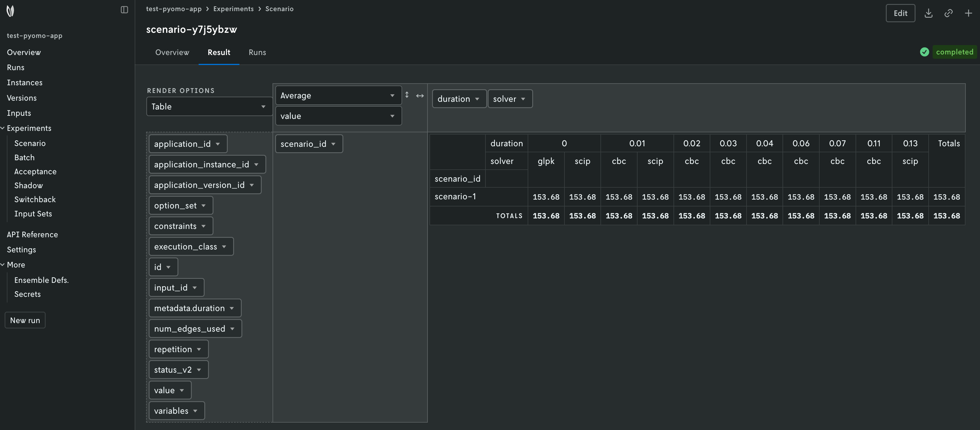Open Settings in the sidebar
Screen dimensions: 980x430
click(21, 250)
